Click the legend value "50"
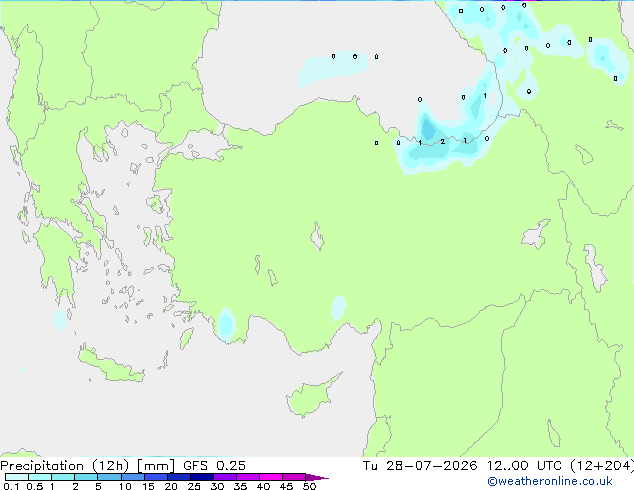 (x=309, y=486)
